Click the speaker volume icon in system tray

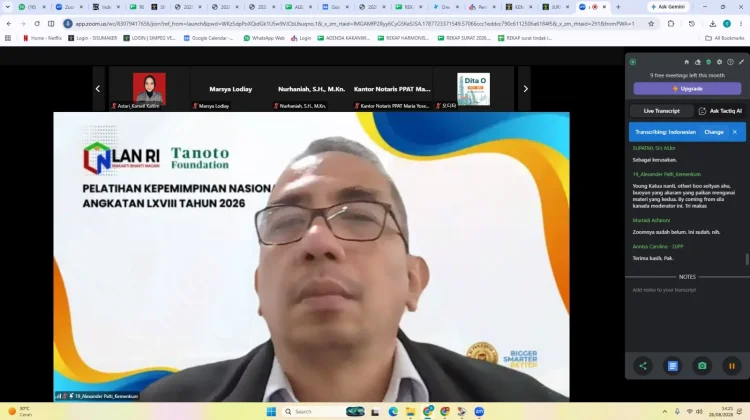[x=700, y=412]
